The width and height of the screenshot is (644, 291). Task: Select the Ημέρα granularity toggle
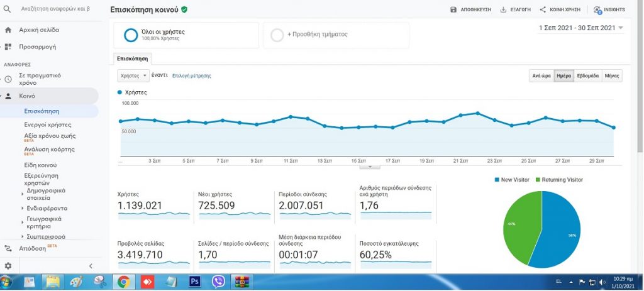point(563,75)
